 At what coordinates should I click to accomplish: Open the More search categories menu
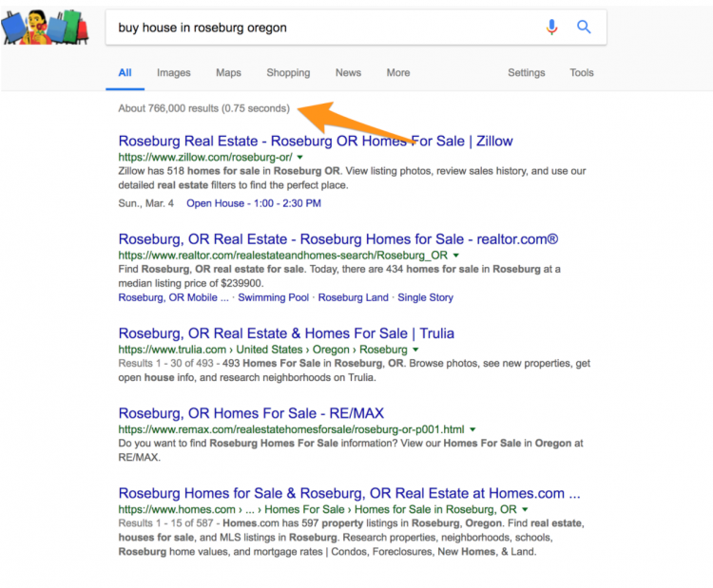[x=398, y=73]
